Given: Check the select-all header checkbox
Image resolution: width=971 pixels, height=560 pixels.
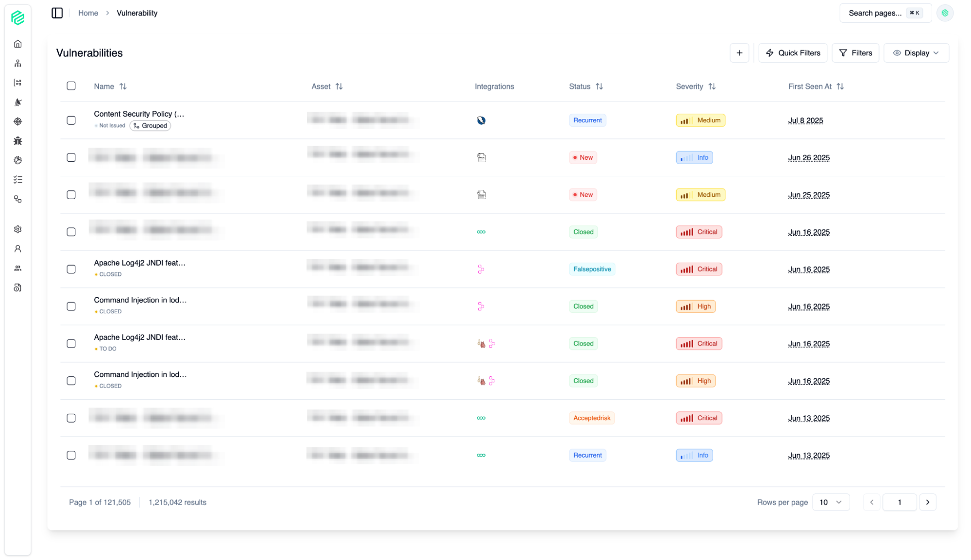Looking at the screenshot, I should click(71, 86).
